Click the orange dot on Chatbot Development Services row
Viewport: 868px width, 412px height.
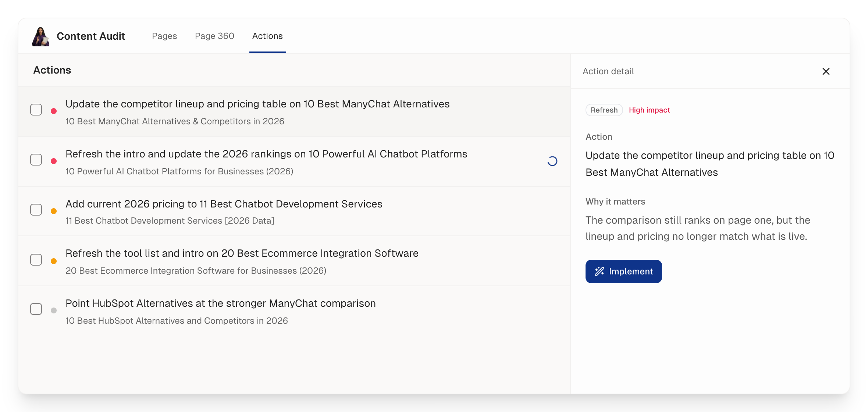click(54, 211)
